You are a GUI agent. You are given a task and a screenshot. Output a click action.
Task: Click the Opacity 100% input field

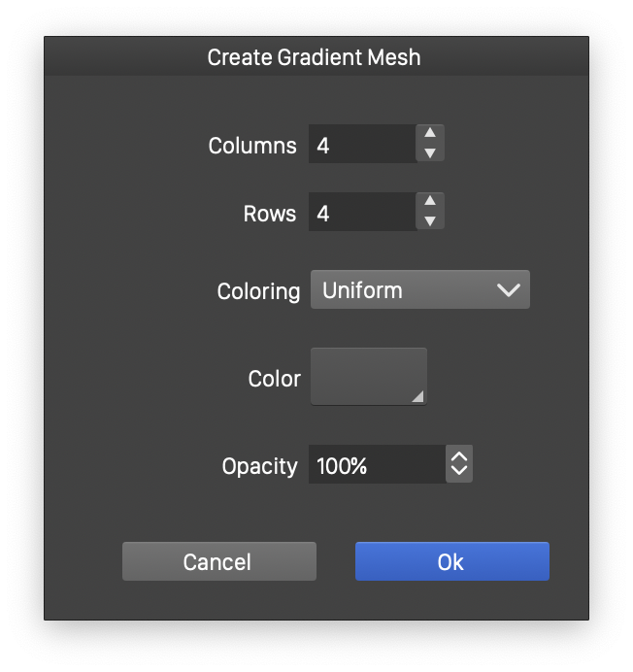pos(377,465)
